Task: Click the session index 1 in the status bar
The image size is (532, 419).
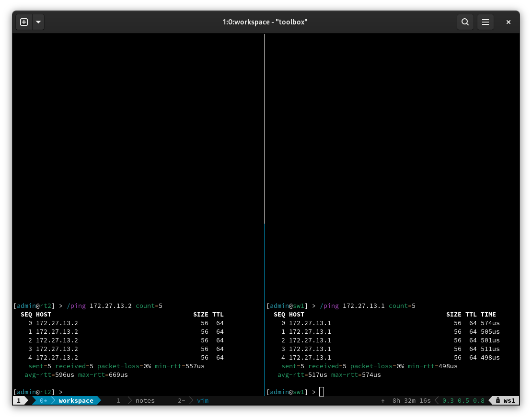Action: point(18,400)
